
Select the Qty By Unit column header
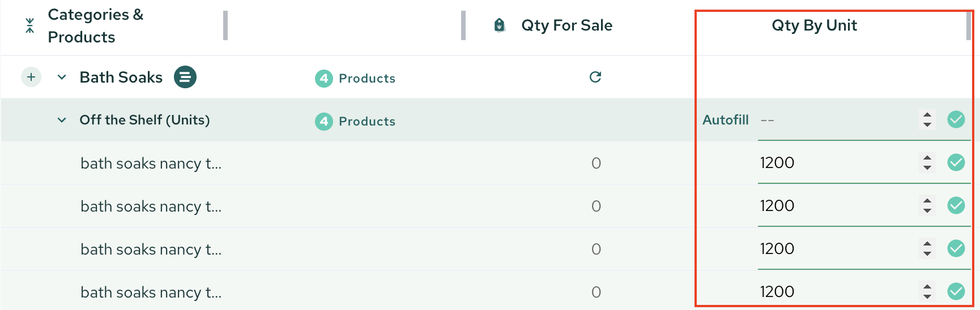tap(814, 25)
